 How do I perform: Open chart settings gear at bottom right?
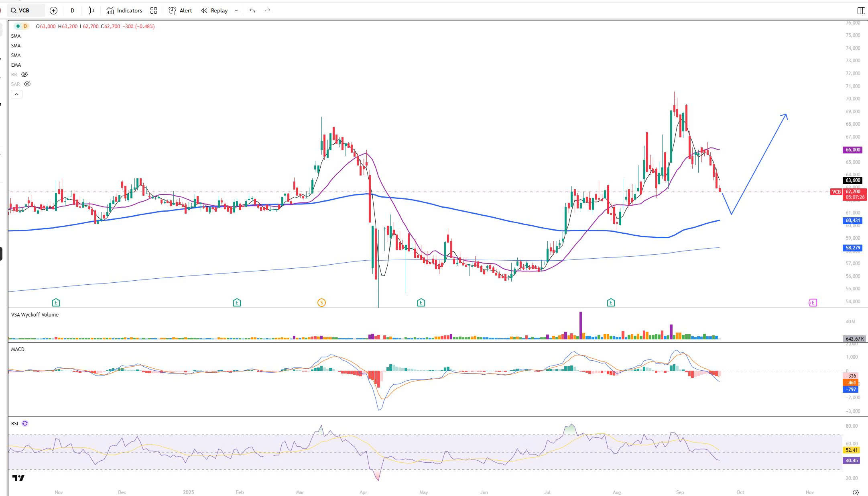point(856,492)
